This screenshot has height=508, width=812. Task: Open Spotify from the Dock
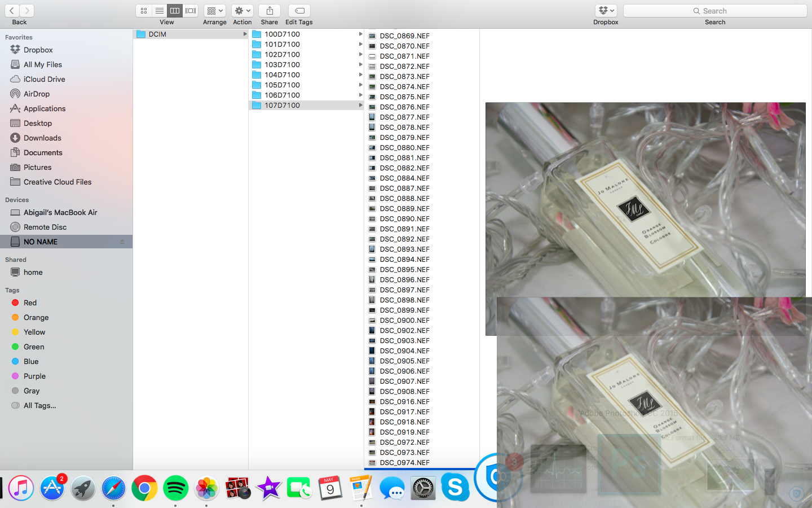175,488
